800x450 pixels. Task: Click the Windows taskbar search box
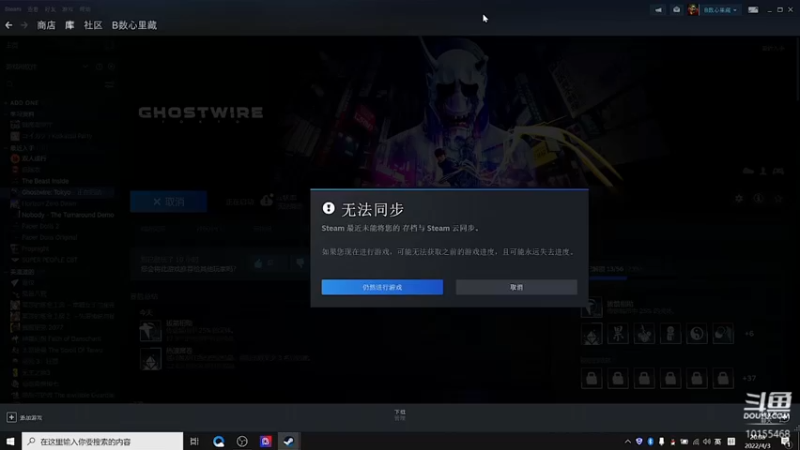click(102, 441)
